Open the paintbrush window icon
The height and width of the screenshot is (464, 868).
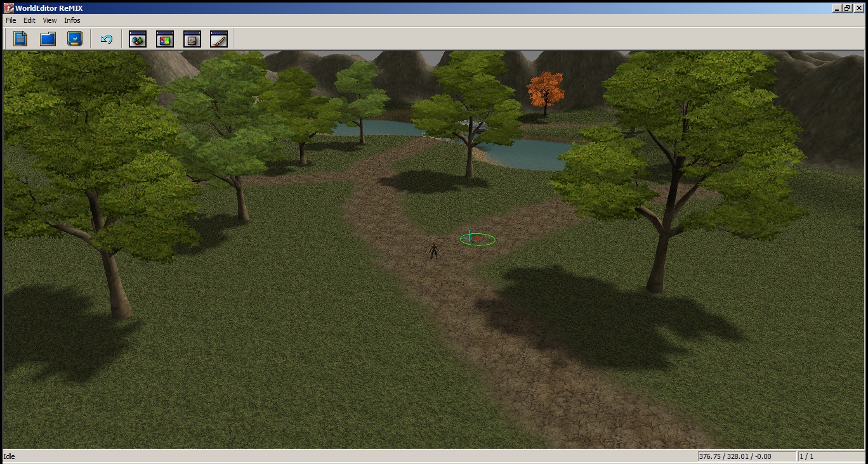click(x=219, y=39)
